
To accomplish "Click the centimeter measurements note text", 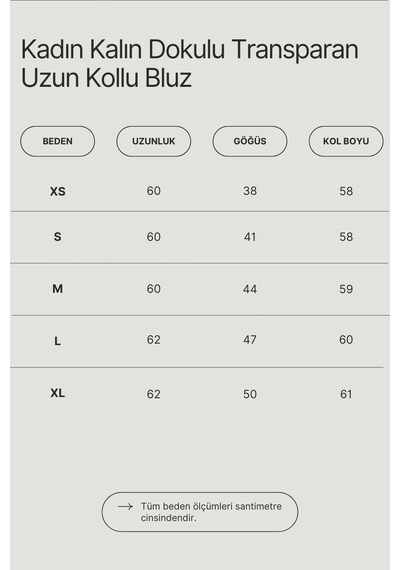I will point(211,512).
